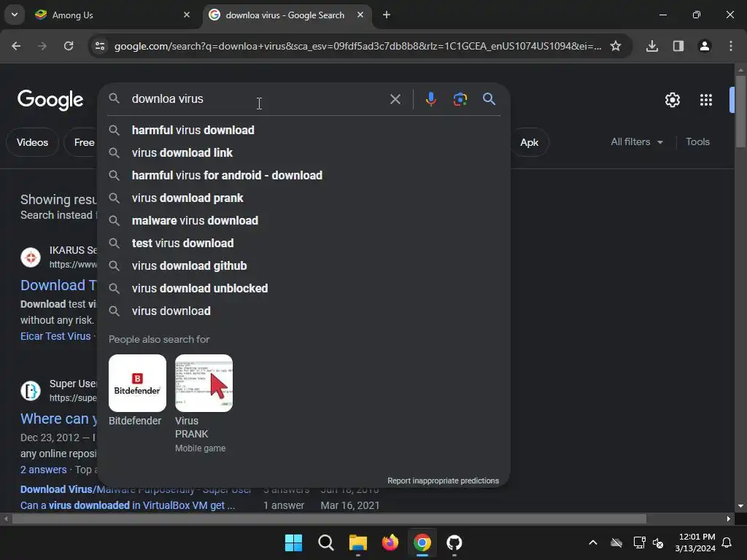Open the Google apps grid
747x560 pixels.
pos(706,100)
